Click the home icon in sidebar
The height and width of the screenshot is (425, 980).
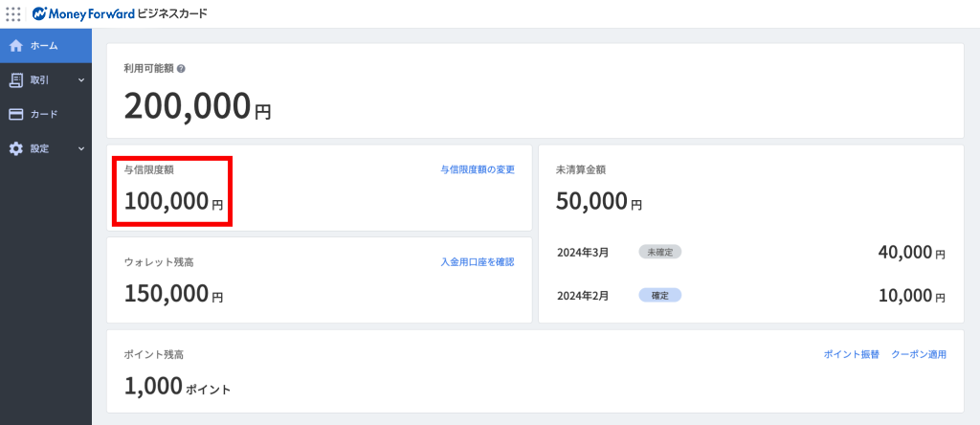[15, 46]
